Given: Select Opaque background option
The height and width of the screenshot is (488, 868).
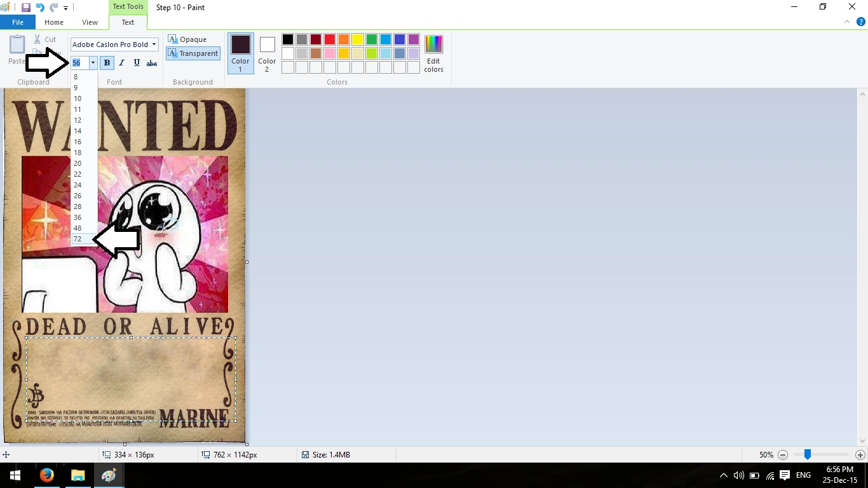Looking at the screenshot, I should [187, 39].
